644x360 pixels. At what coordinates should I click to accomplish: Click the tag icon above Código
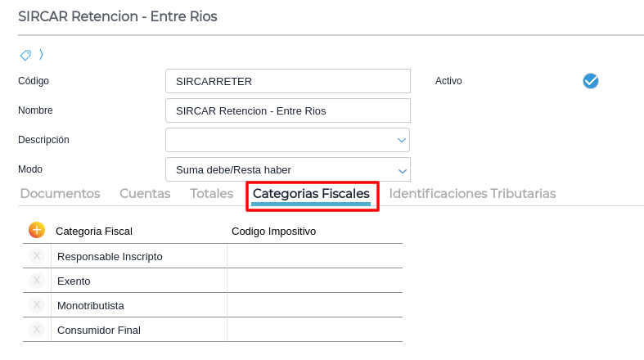25,55
